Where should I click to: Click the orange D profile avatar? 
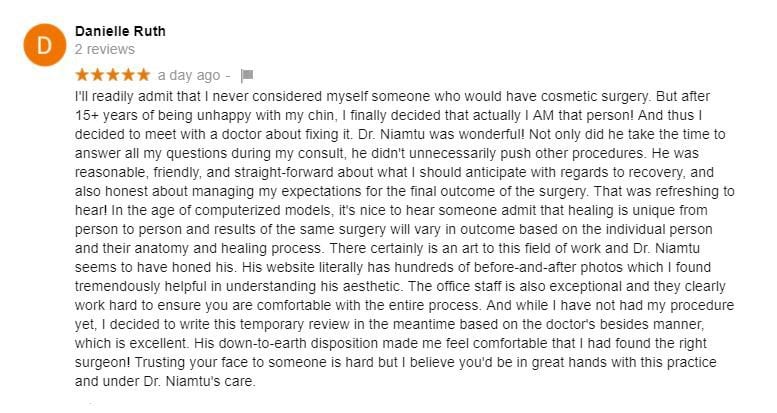pyautogui.click(x=45, y=45)
